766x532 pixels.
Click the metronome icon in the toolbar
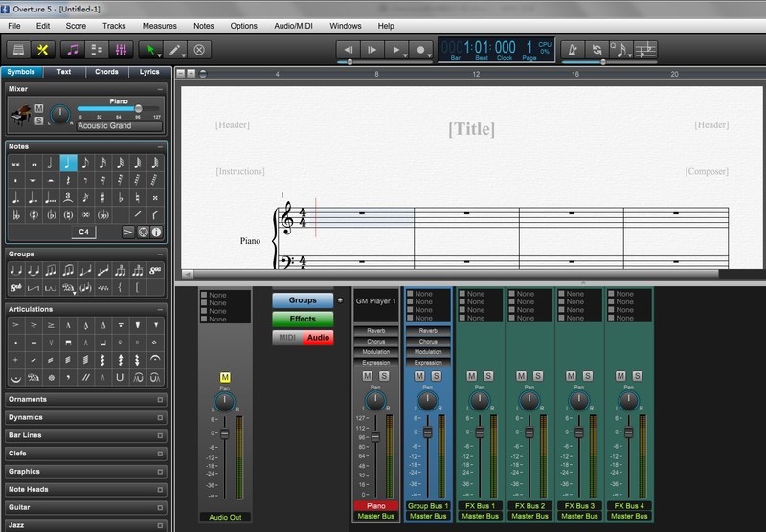[x=573, y=50]
